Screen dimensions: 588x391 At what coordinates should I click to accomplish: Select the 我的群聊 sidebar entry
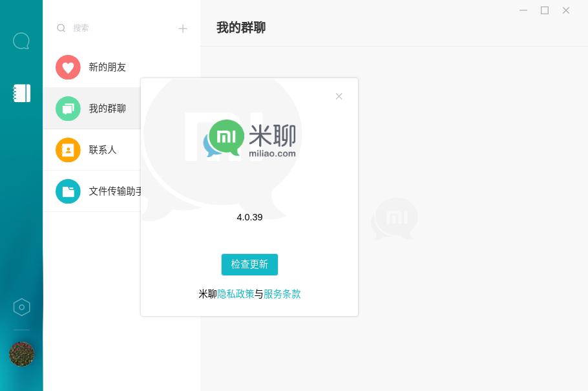click(107, 109)
